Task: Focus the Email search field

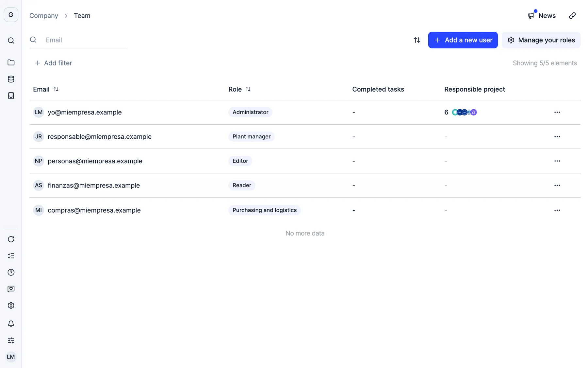Action: point(78,40)
